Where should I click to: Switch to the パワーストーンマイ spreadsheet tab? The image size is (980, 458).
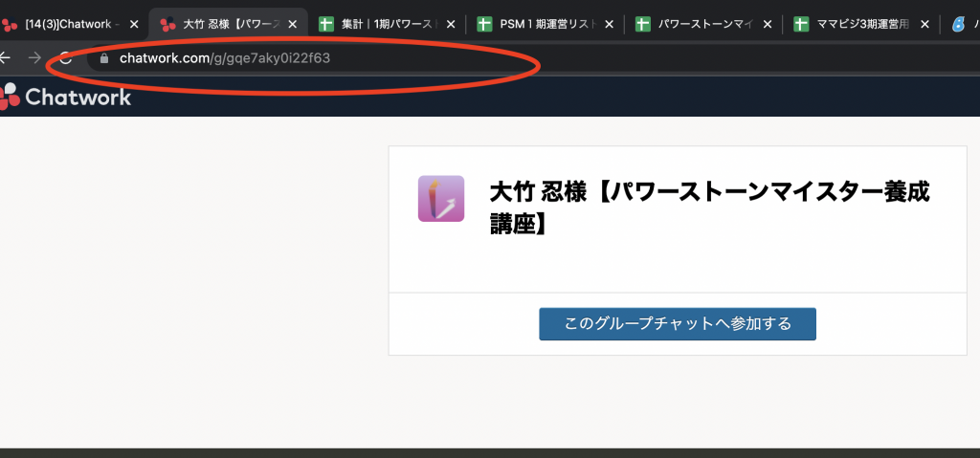(705, 24)
